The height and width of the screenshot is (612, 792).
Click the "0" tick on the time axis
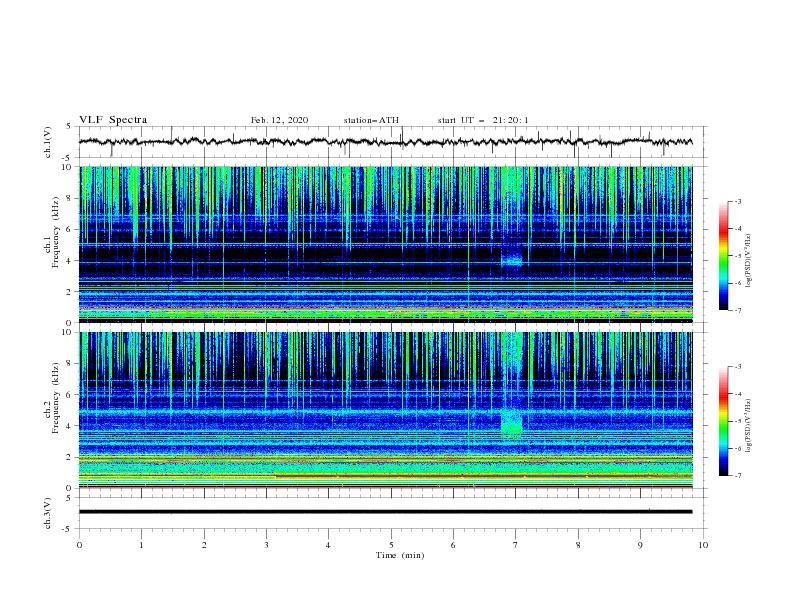(x=79, y=545)
